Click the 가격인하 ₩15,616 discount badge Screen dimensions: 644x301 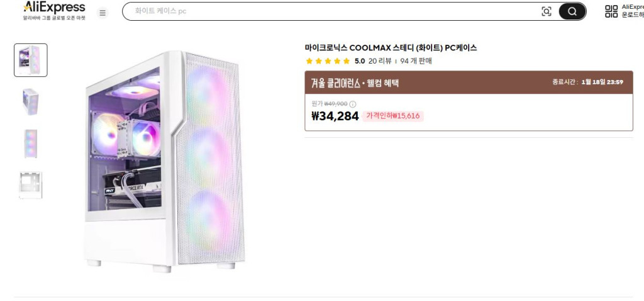[393, 116]
